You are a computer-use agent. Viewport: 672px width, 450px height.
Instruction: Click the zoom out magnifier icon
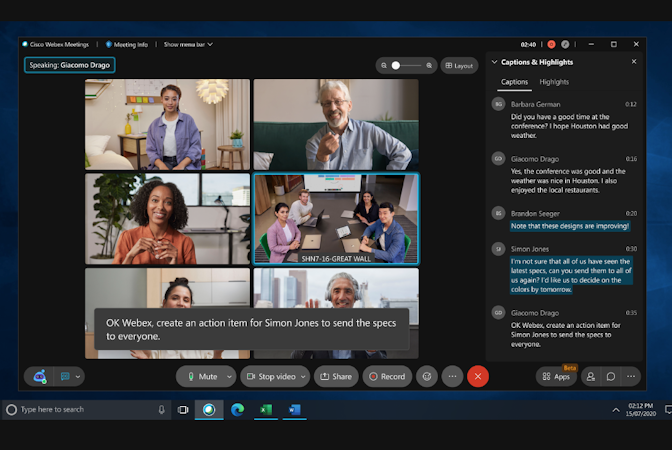(384, 66)
